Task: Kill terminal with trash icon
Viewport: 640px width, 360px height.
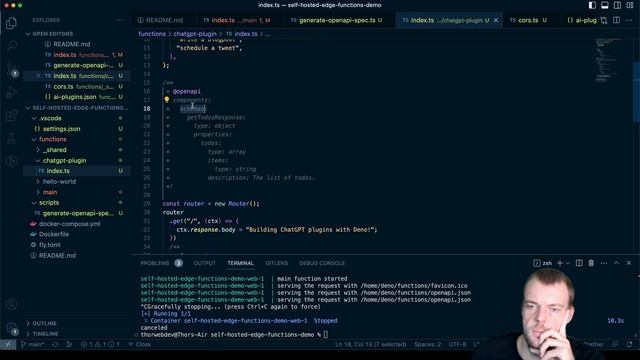Action: [591, 263]
